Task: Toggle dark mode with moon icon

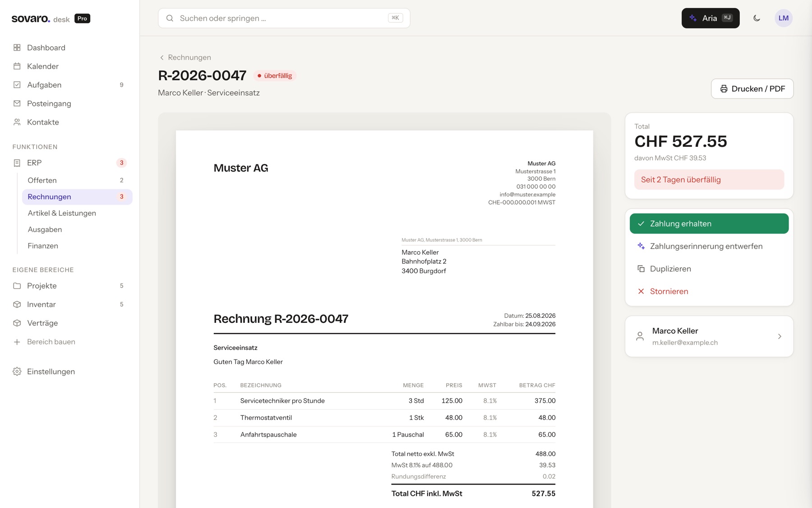Action: [x=757, y=18]
